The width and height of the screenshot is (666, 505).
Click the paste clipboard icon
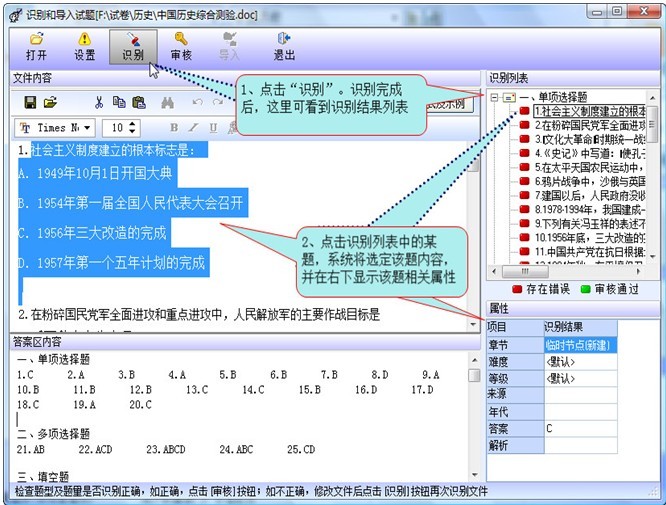point(139,102)
